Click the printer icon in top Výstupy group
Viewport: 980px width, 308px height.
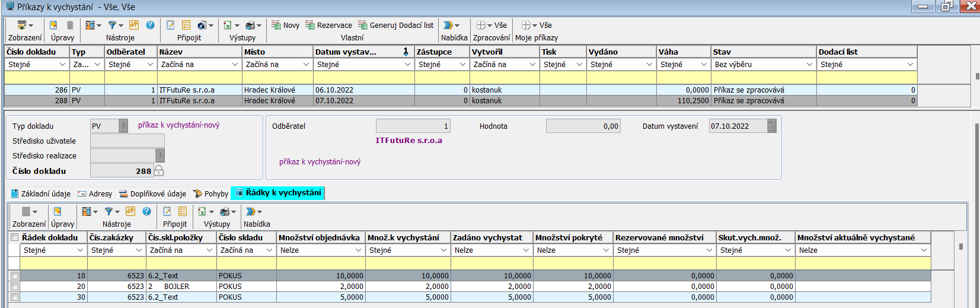pyautogui.click(x=250, y=25)
